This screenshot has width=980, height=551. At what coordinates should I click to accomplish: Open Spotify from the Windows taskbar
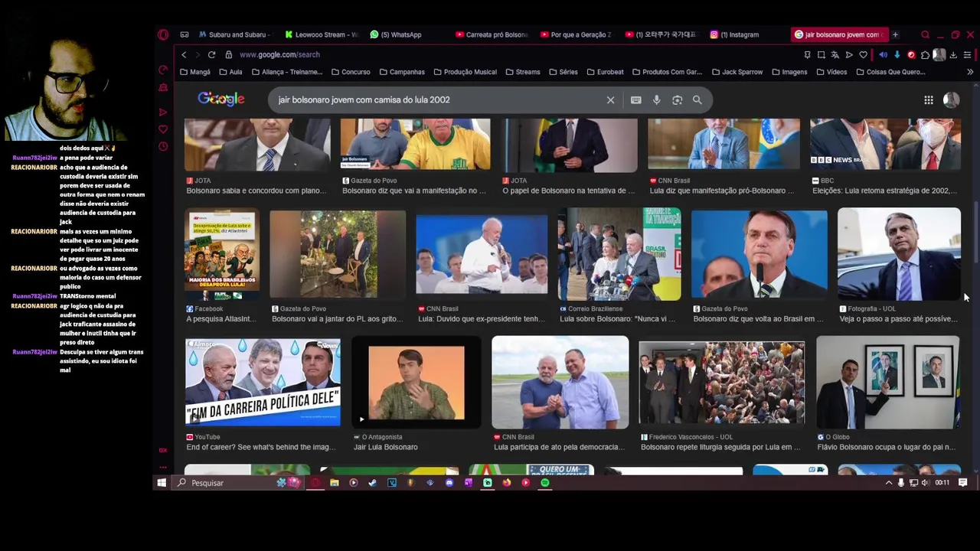545,483
